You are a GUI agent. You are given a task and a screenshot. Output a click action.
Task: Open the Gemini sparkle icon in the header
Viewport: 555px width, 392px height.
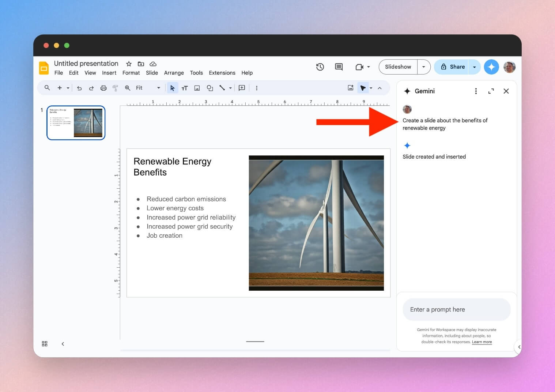tap(491, 67)
